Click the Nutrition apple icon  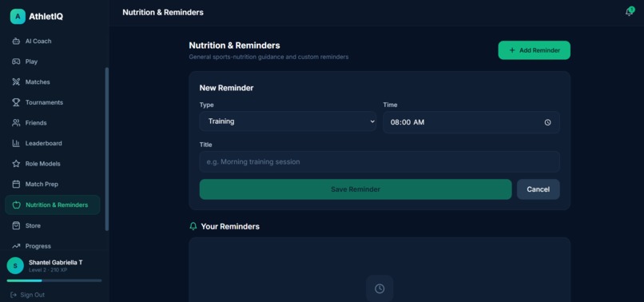(x=17, y=205)
